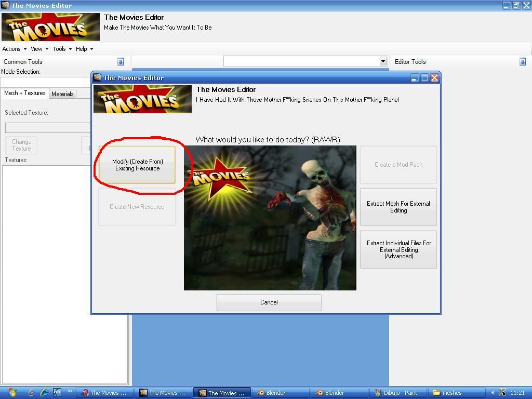
Task: Minimize the main Movies Editor window
Action: [507, 5]
